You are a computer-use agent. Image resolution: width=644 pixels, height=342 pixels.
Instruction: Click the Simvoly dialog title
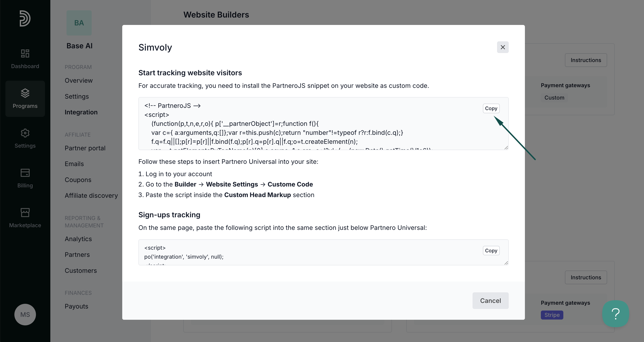[155, 47]
